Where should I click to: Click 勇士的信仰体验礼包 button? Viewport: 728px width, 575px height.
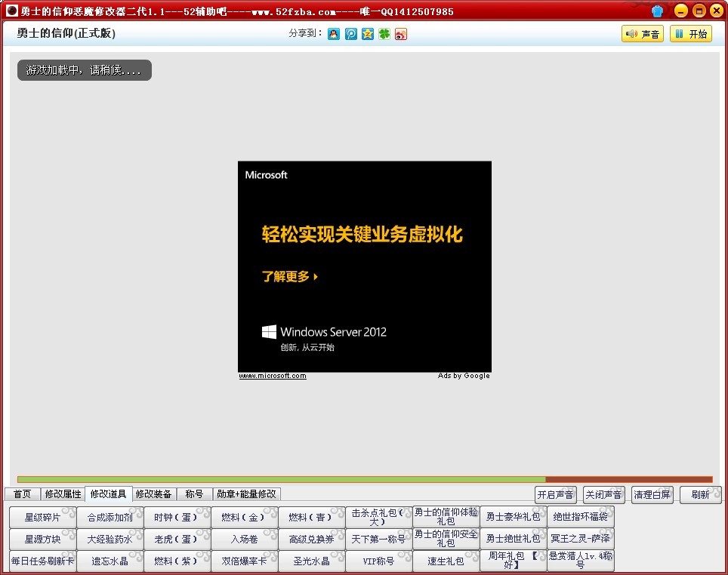(446, 517)
